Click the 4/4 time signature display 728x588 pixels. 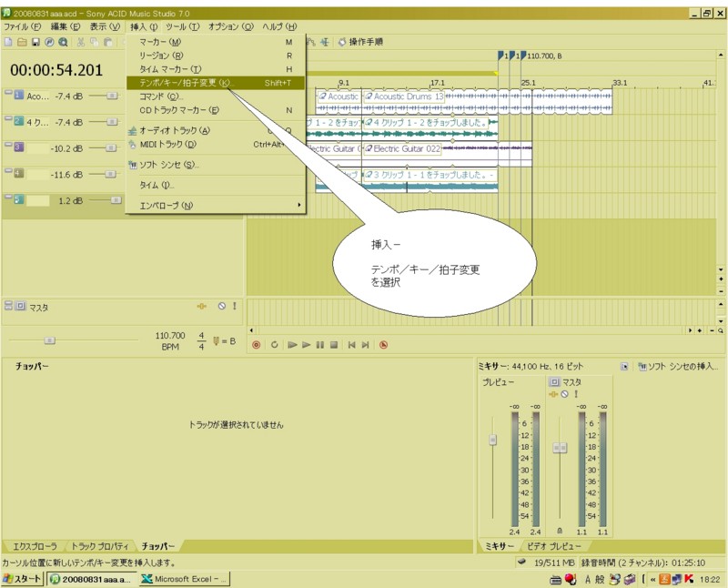(201, 341)
